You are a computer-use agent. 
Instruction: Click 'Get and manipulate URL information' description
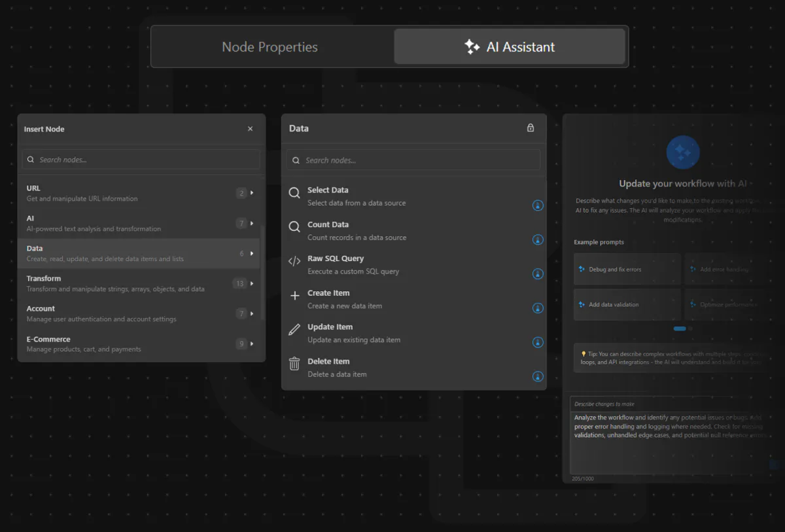[82, 198]
